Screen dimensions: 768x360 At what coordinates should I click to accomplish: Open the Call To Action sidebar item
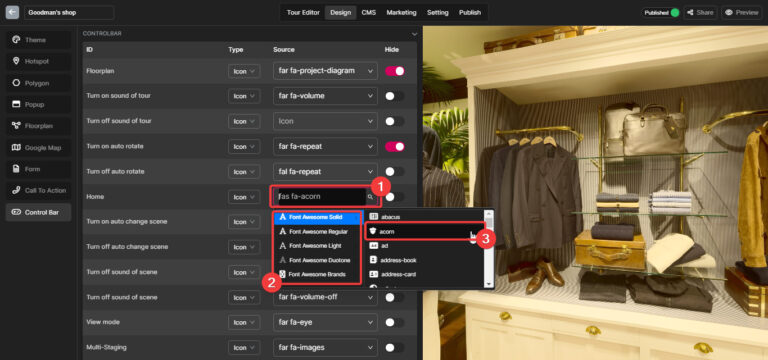click(38, 191)
